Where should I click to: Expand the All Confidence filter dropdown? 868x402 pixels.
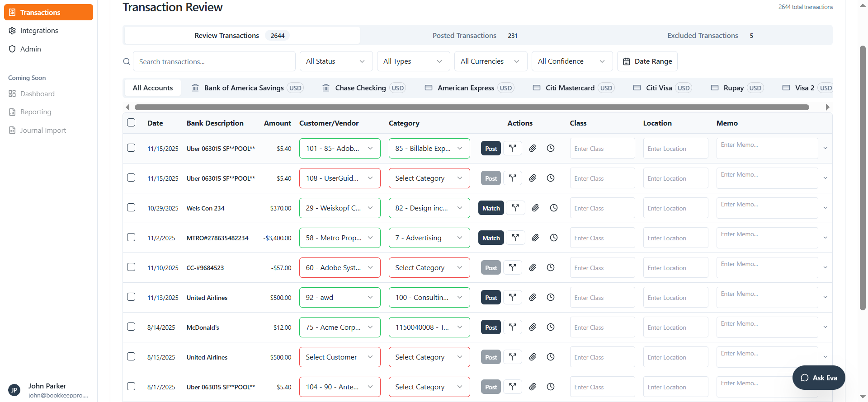[x=572, y=61]
